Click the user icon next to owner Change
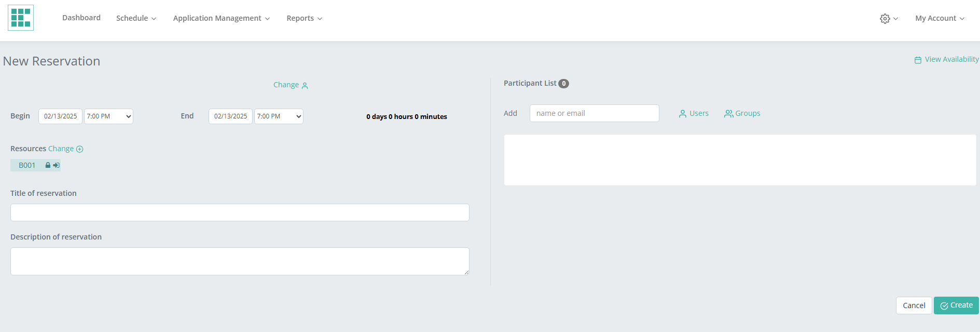980x332 pixels. (305, 86)
